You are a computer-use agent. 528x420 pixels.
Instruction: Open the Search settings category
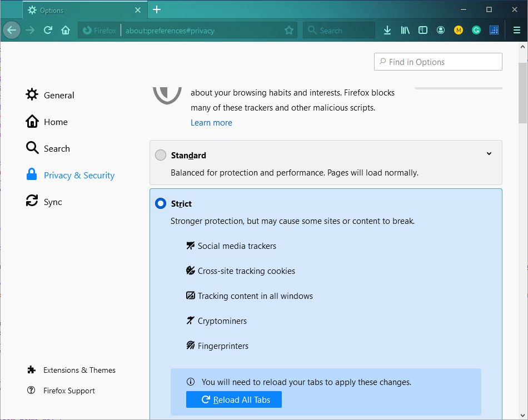click(48, 148)
